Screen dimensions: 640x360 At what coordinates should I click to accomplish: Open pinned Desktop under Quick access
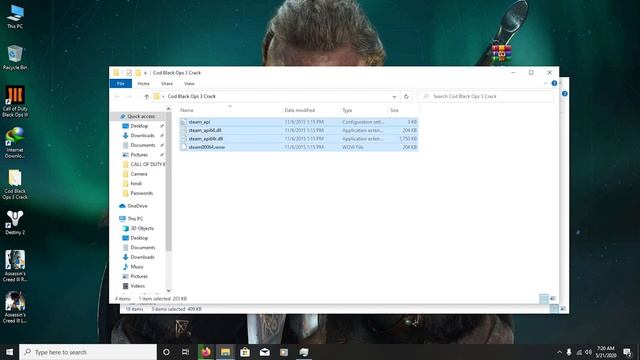(x=139, y=126)
